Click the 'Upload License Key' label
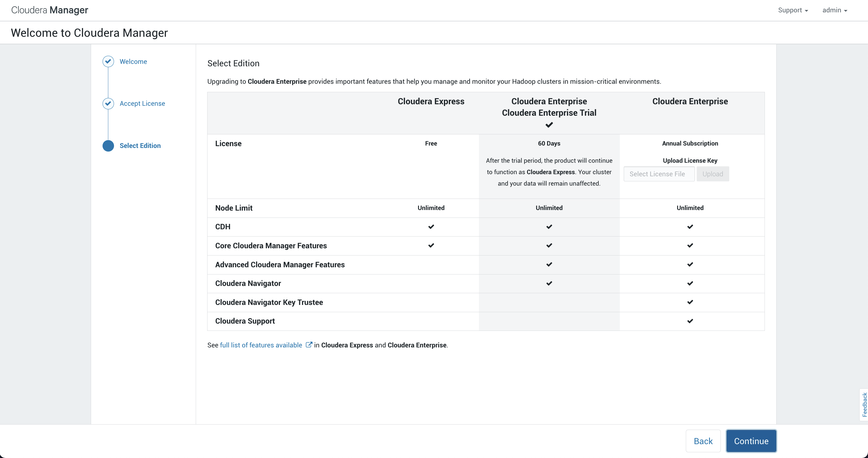This screenshot has height=458, width=868. [690, 161]
